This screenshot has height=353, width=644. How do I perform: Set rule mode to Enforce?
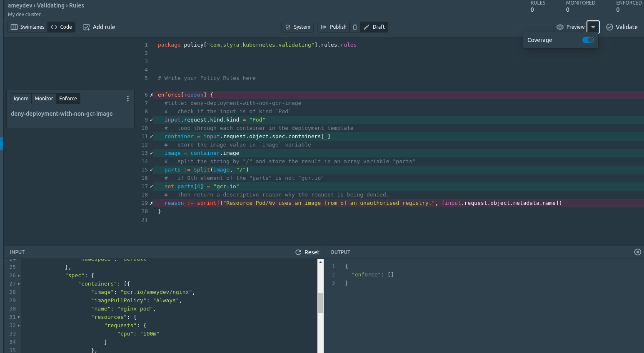tap(68, 99)
